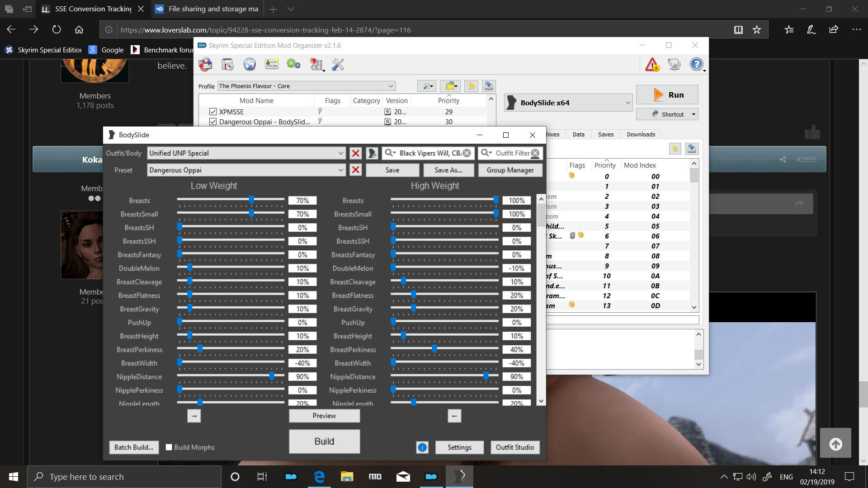Open Cortana circle on the taskbar
Screen dimensions: 868x488
[235, 477]
